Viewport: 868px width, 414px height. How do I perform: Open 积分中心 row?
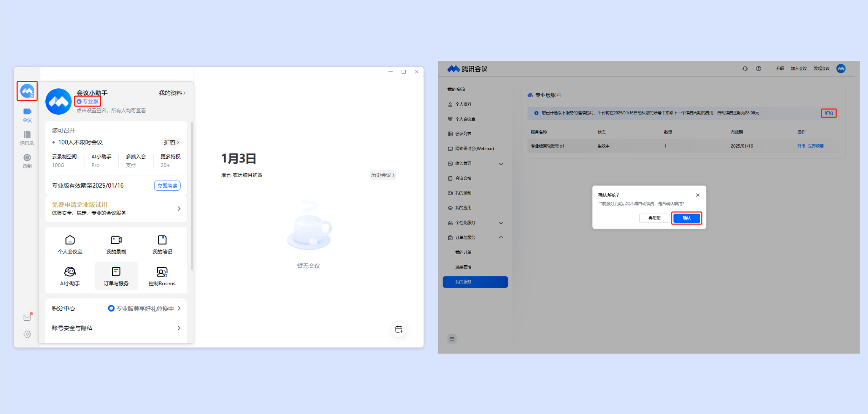pos(116,309)
